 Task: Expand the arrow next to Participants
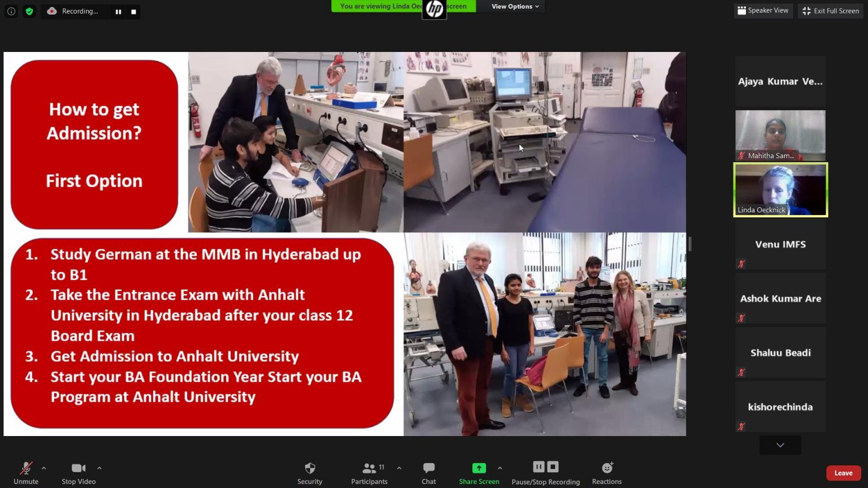pos(399,468)
